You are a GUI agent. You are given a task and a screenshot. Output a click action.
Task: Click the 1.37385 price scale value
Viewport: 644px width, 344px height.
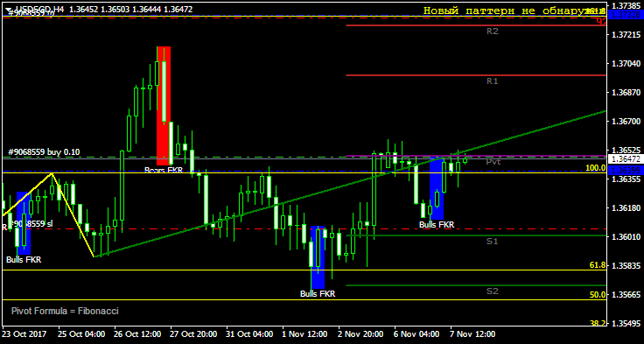click(626, 5)
